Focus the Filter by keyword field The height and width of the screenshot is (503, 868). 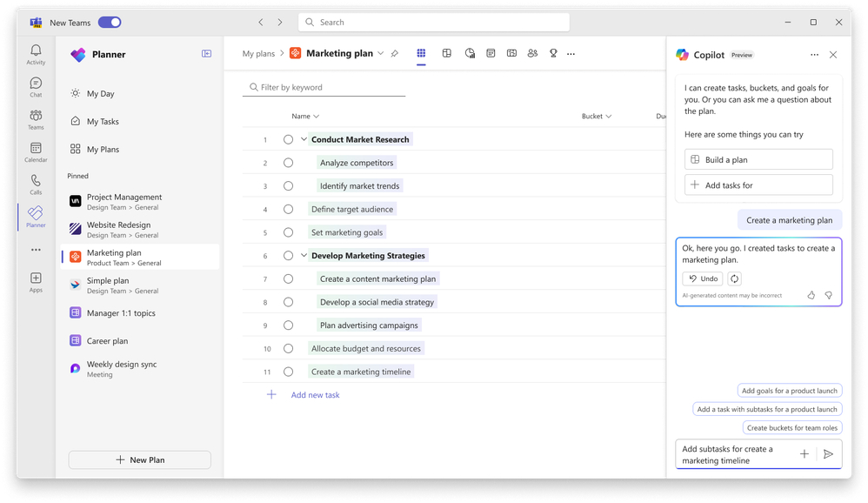324,88
